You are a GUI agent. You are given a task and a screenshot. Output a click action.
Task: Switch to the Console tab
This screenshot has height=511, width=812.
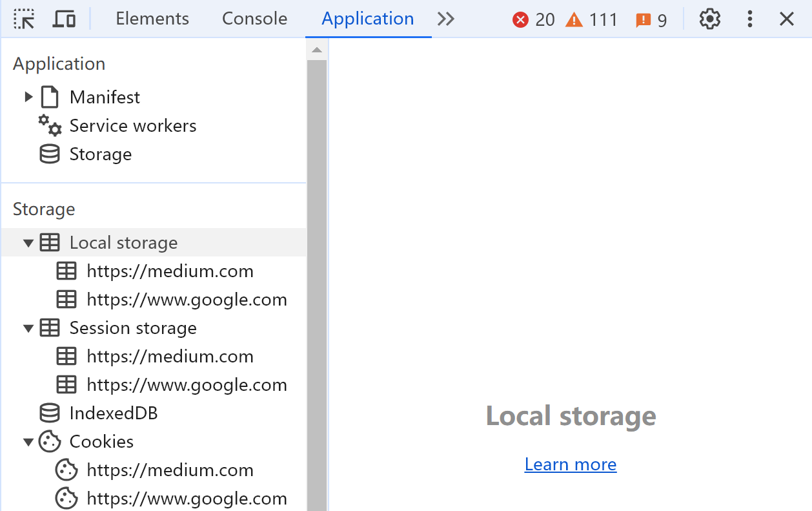(x=254, y=19)
